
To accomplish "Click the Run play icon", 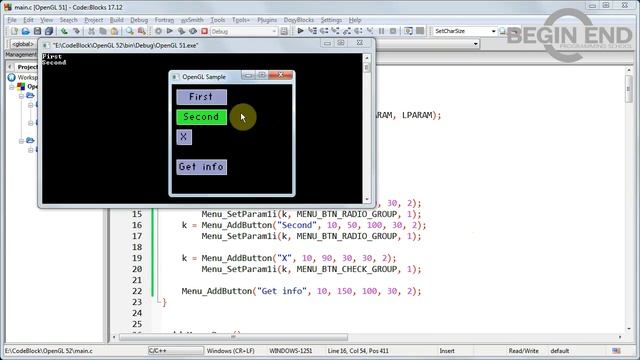I will click(x=170, y=31).
